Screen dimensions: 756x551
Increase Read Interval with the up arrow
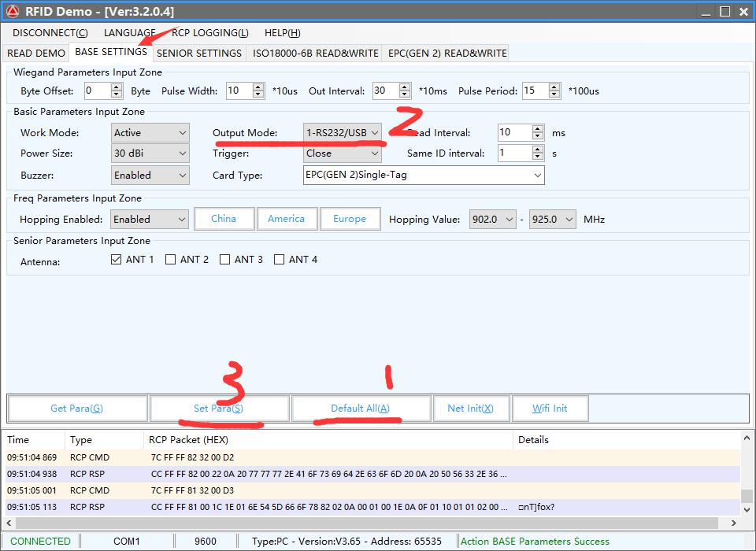(x=538, y=128)
